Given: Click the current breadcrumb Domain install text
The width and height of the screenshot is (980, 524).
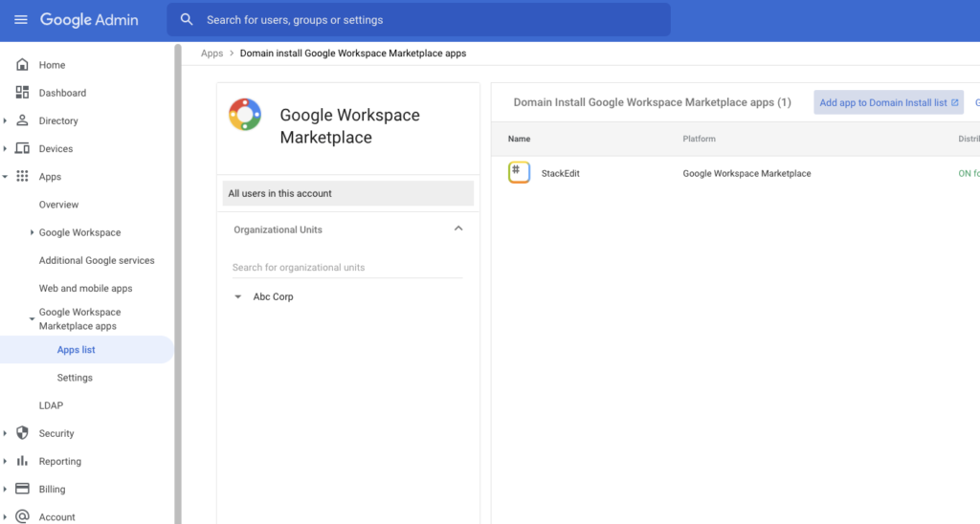Looking at the screenshot, I should click(353, 54).
